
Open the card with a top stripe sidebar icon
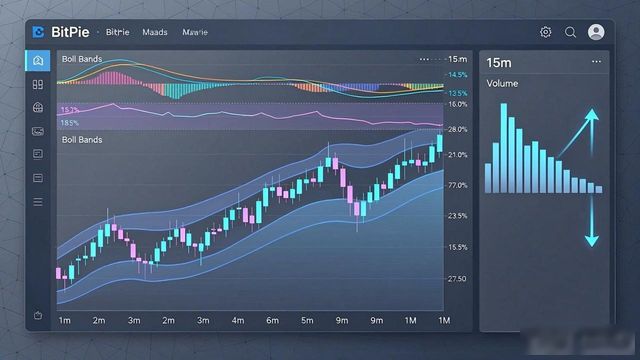tap(38, 178)
